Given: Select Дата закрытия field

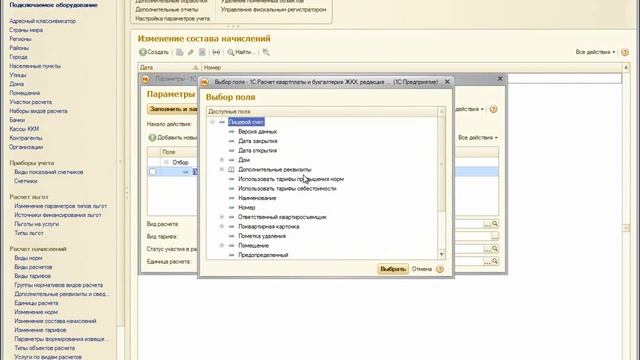Looking at the screenshot, I should click(x=258, y=141).
